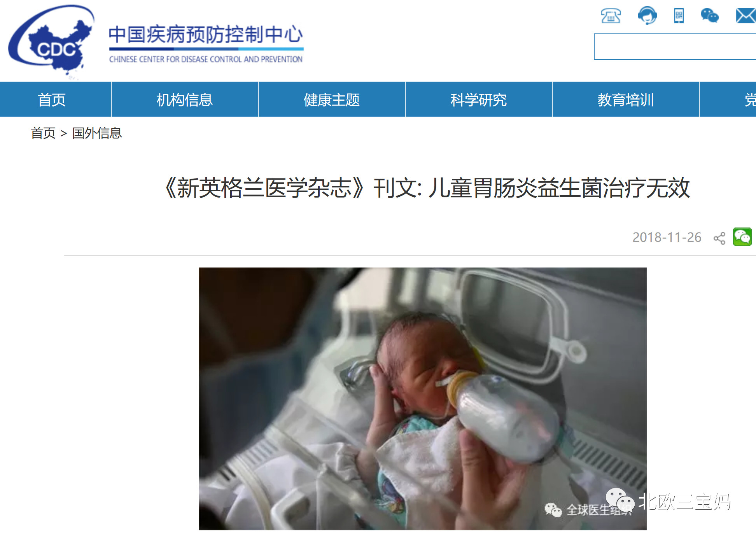Viewport: 756px width, 535px height.
Task: Open the 机构信息 navigation tab
Action: click(x=185, y=100)
